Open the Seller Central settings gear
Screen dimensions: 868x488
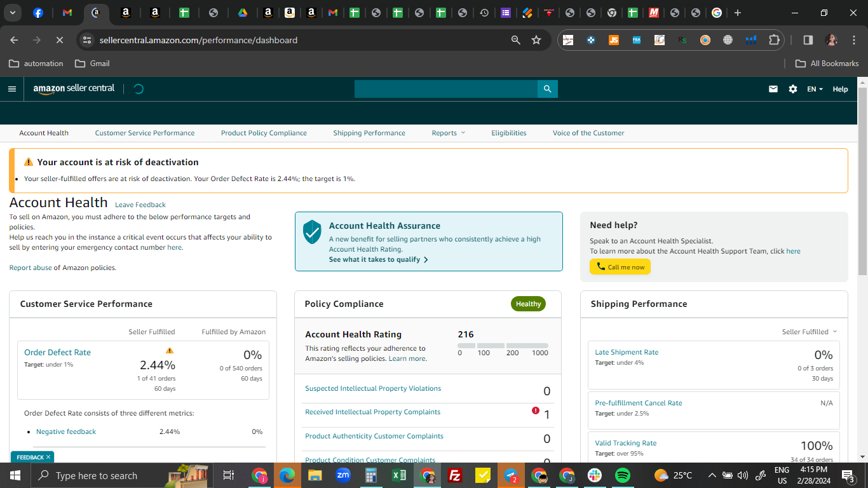click(793, 89)
